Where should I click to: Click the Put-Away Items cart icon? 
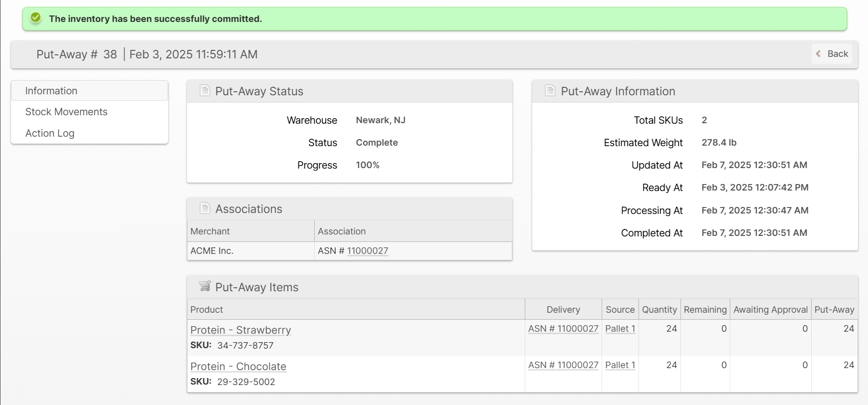point(205,286)
